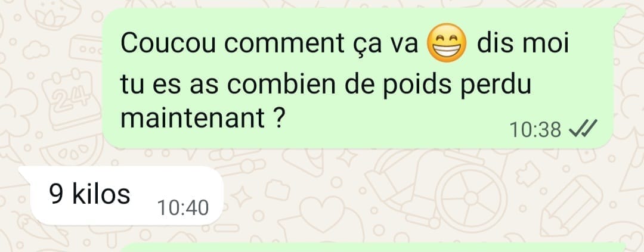Tap the grinning emoji in the sent message
This screenshot has height=252, width=644.
447,43
